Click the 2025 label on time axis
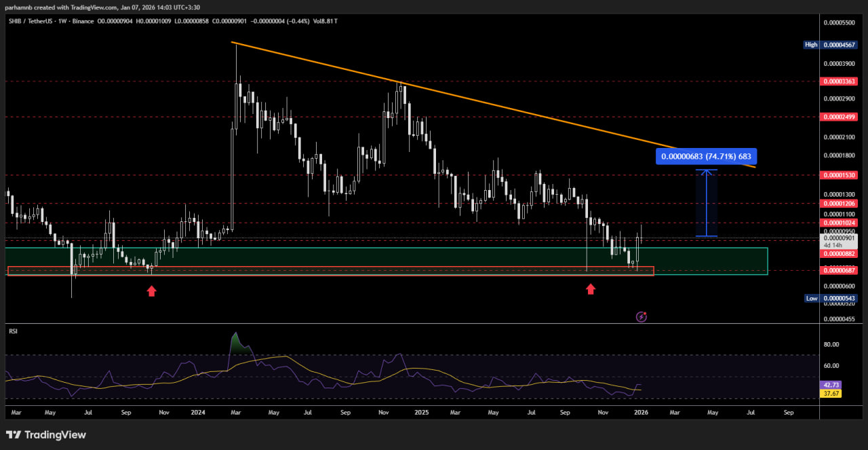 pos(421,412)
